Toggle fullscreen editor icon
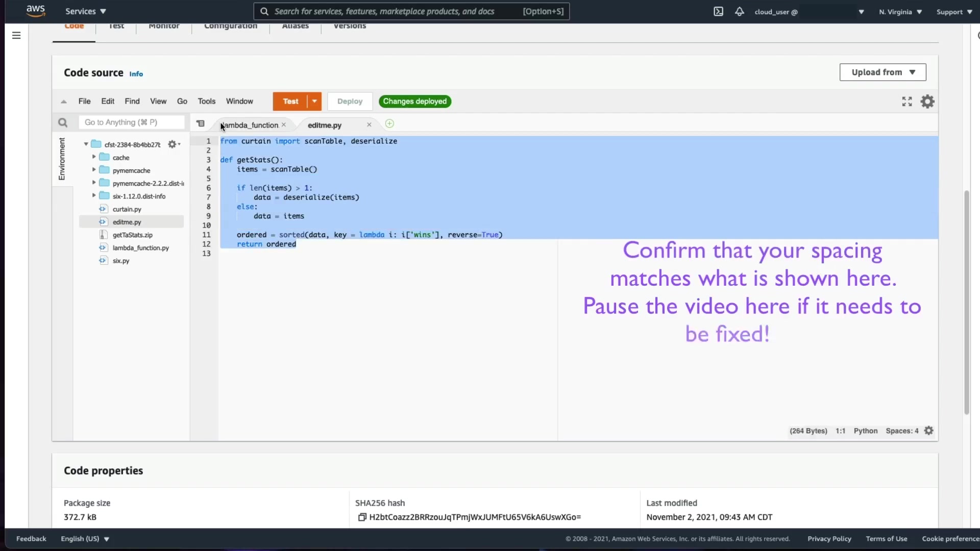 click(906, 102)
